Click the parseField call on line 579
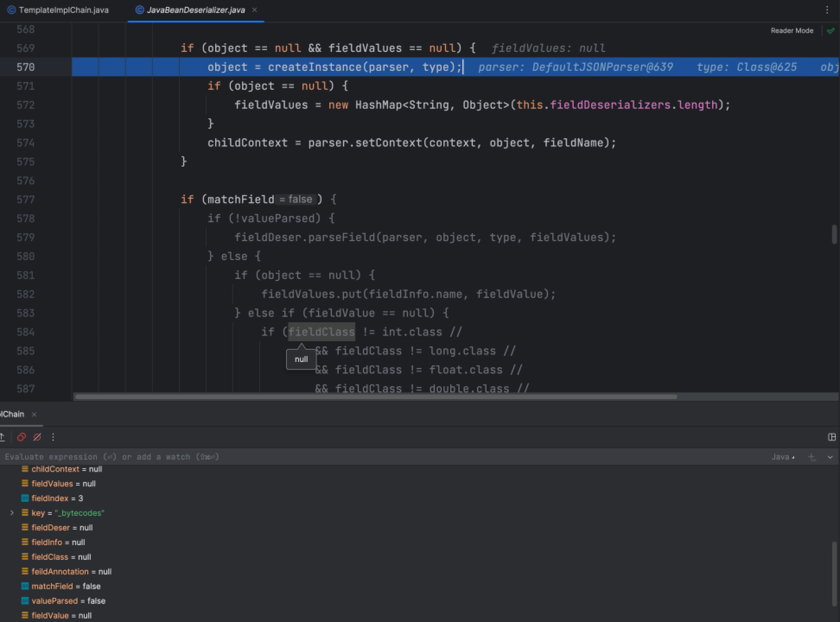The width and height of the screenshot is (840, 622). 341,238
